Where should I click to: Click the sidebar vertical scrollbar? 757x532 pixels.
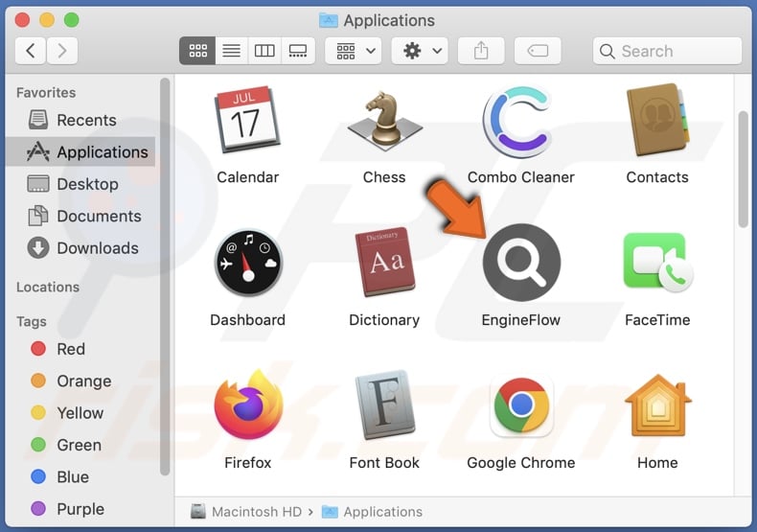pos(165,277)
